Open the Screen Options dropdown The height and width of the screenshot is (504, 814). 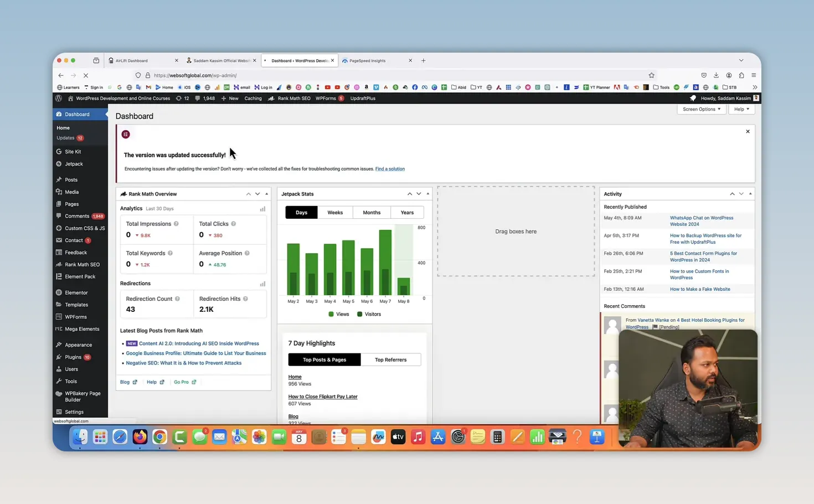pyautogui.click(x=701, y=109)
